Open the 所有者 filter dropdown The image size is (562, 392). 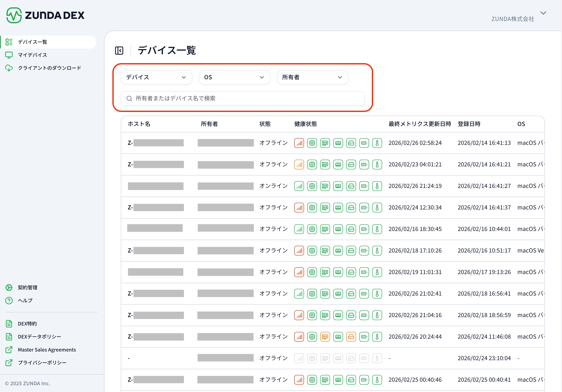[x=312, y=77]
